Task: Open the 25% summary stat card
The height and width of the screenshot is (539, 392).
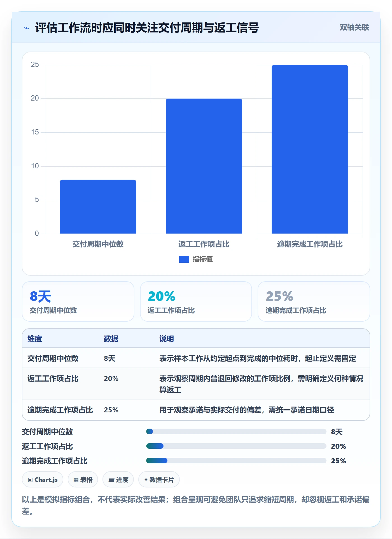Action: pos(314,301)
